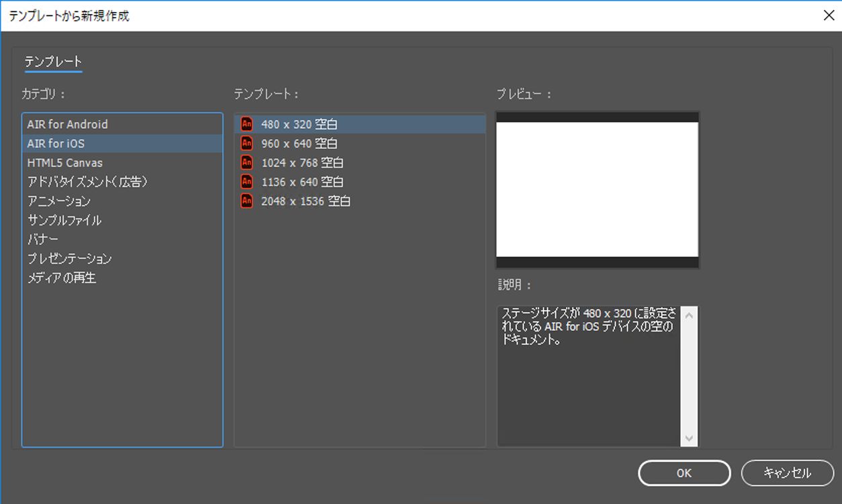Click the down arrow on the description scrollbar
This screenshot has width=842, height=504.
click(x=689, y=439)
